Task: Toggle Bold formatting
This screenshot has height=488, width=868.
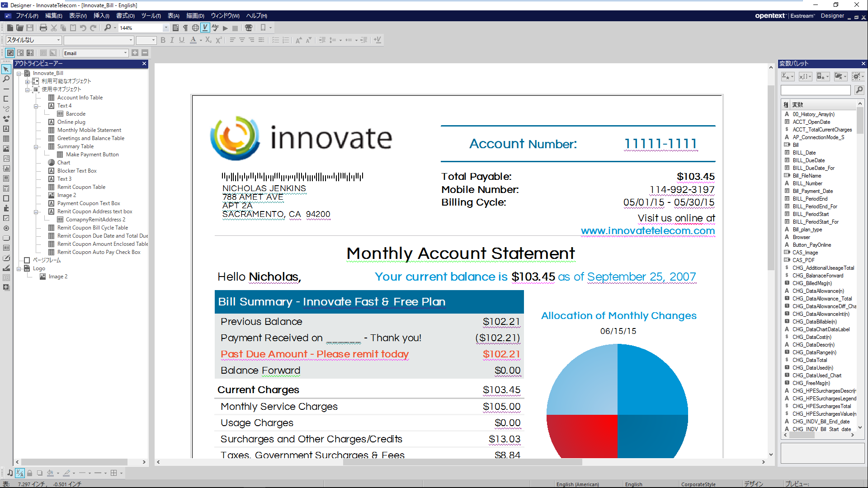Action: pos(163,40)
